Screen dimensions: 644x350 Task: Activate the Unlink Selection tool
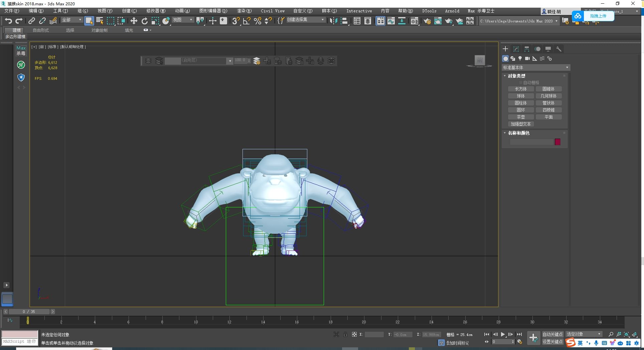(x=42, y=21)
